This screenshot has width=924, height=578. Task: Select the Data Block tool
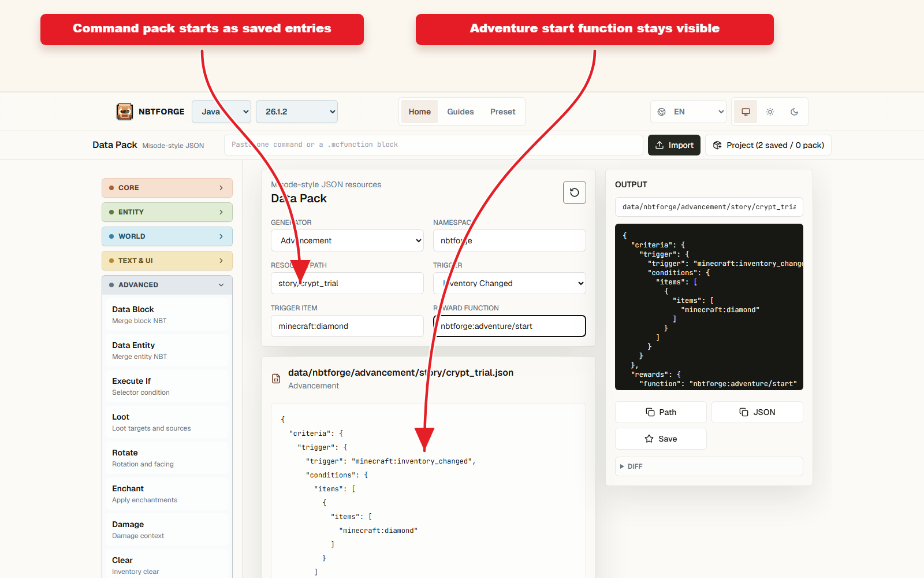coord(167,314)
